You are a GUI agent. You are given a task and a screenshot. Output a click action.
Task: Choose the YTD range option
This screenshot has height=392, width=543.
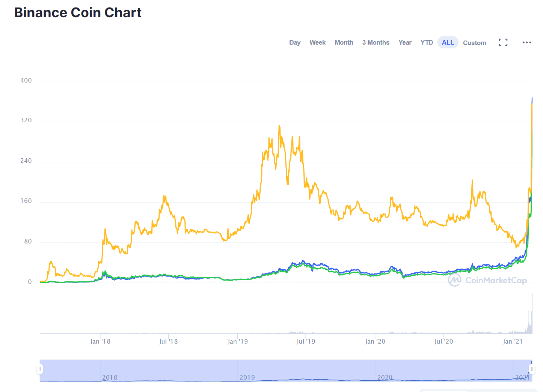(427, 42)
